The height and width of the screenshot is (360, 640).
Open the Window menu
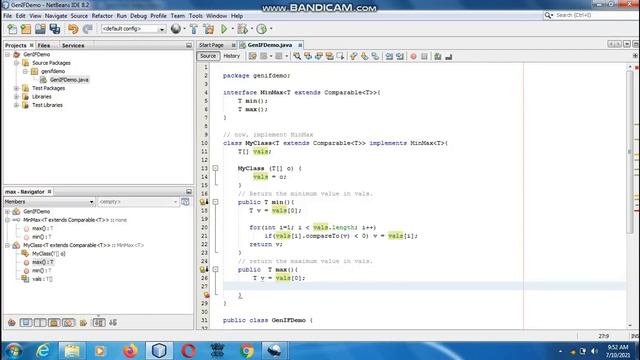click(x=216, y=16)
